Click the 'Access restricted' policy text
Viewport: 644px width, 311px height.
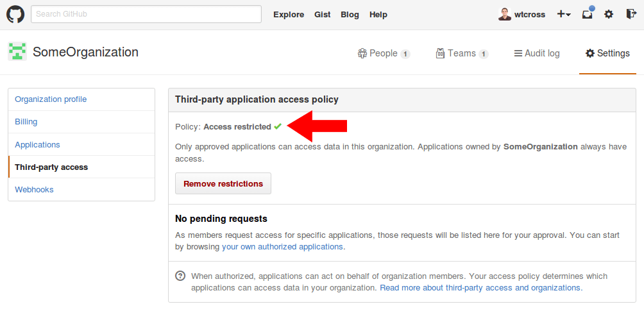click(x=237, y=127)
